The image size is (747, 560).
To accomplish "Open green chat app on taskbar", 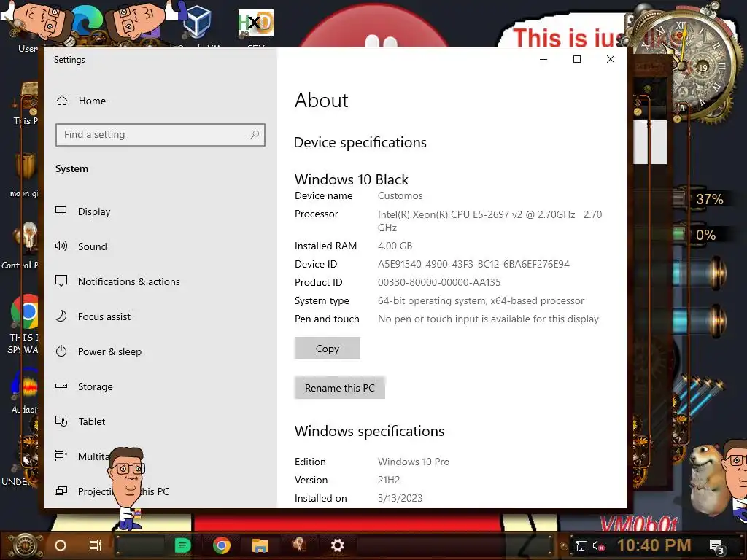I will (x=182, y=545).
